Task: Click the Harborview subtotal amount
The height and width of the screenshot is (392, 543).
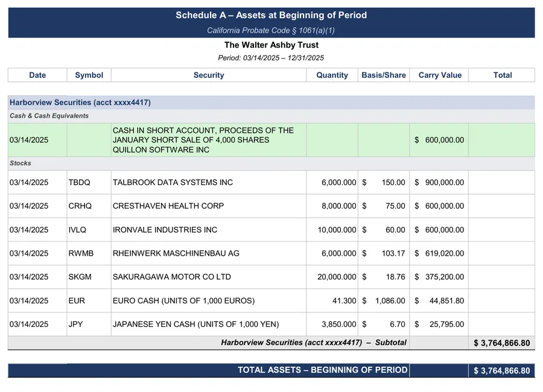Action: click(x=502, y=343)
